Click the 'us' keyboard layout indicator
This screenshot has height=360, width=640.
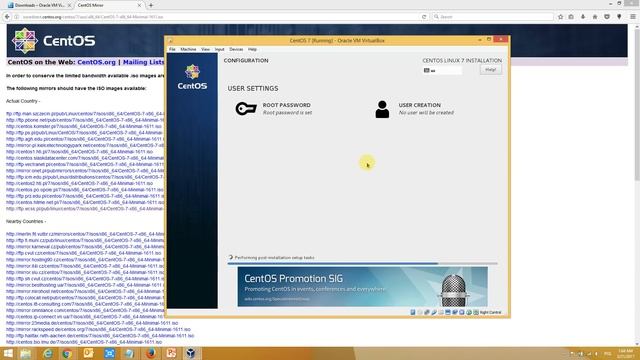tap(442, 71)
